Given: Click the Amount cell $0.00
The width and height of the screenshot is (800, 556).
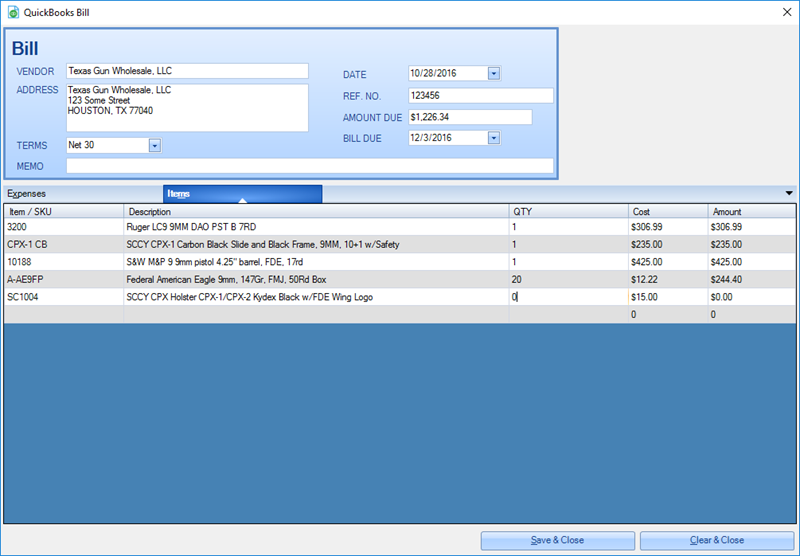Looking at the screenshot, I should (752, 297).
